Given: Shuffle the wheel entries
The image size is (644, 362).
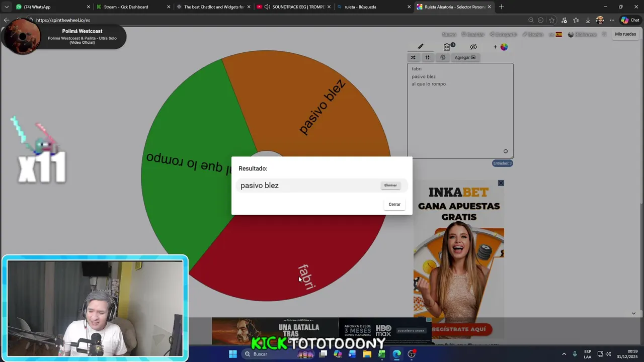Looking at the screenshot, I should (x=413, y=57).
